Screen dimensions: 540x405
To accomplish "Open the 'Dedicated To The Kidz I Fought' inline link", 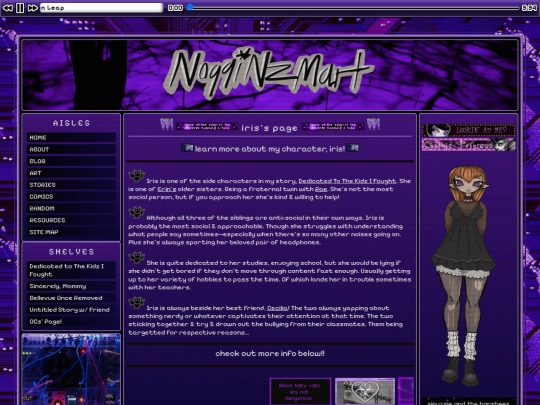I will (347, 181).
